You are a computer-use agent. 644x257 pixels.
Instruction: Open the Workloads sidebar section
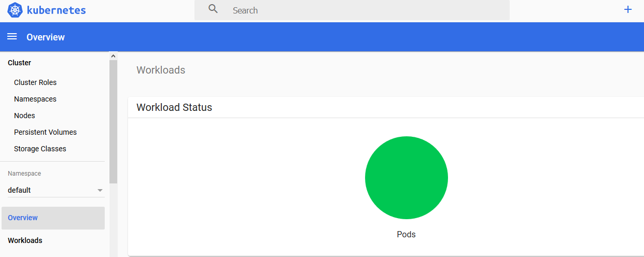tap(25, 240)
